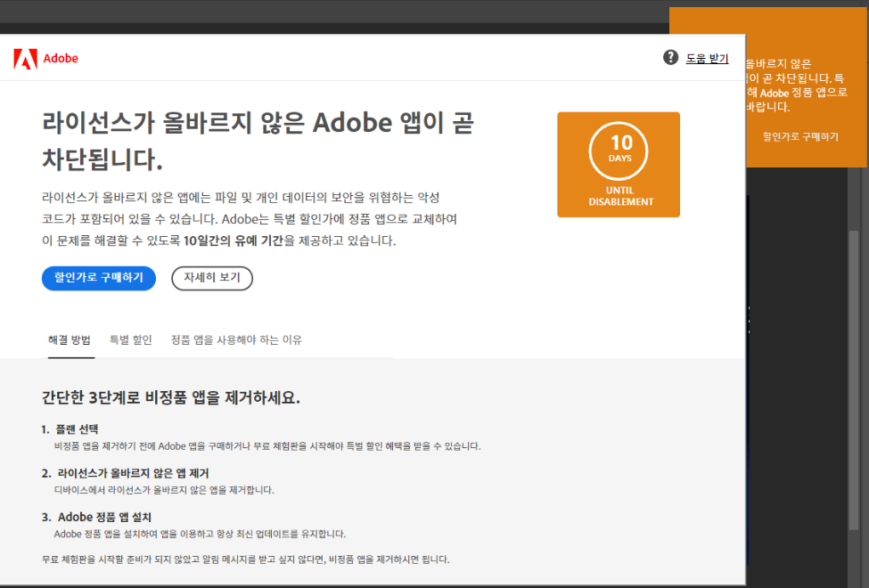This screenshot has width=869, height=588.
Task: Click step heading Adobe 정품 앱 설치
Action: click(104, 517)
